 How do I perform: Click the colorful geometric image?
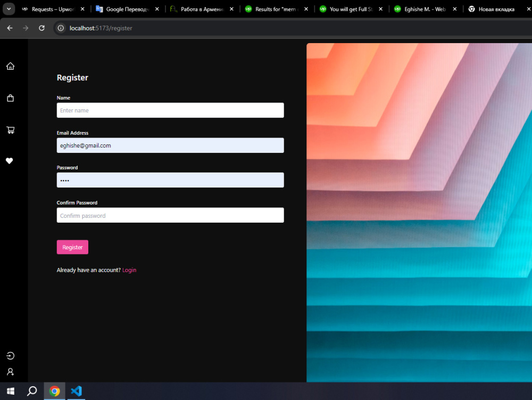point(419,213)
